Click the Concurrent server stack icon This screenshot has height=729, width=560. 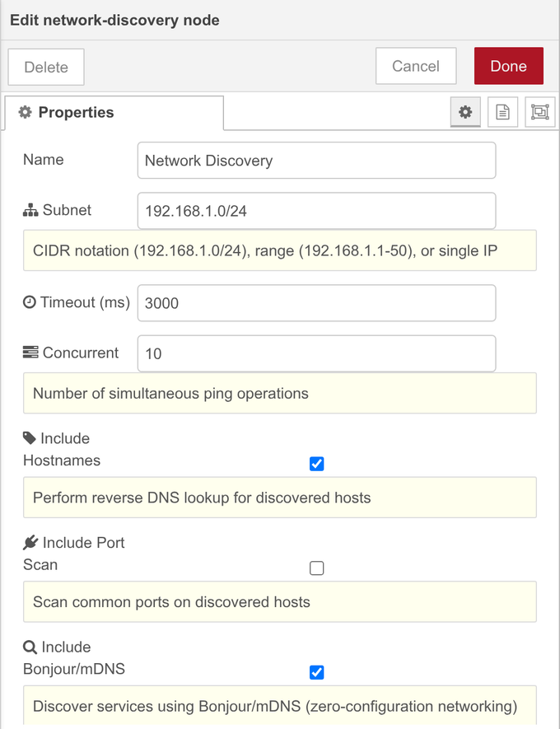tap(30, 353)
